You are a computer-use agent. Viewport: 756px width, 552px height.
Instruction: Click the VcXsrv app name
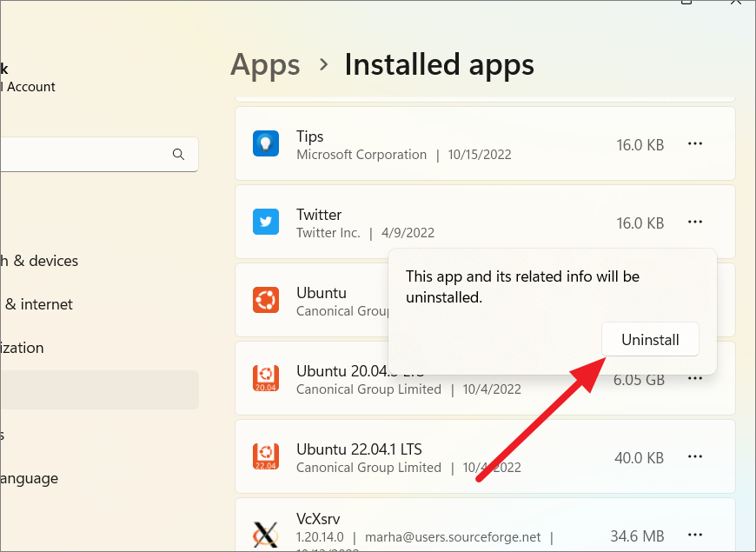point(318,519)
